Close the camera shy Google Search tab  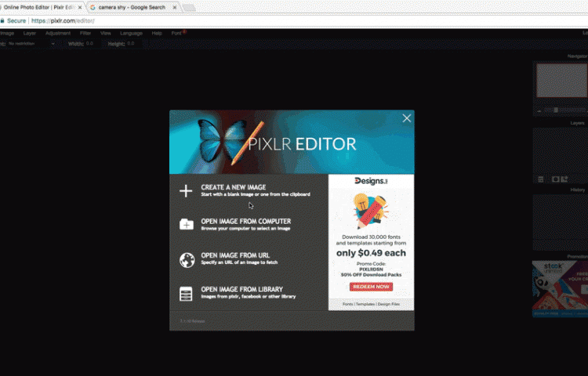click(174, 8)
